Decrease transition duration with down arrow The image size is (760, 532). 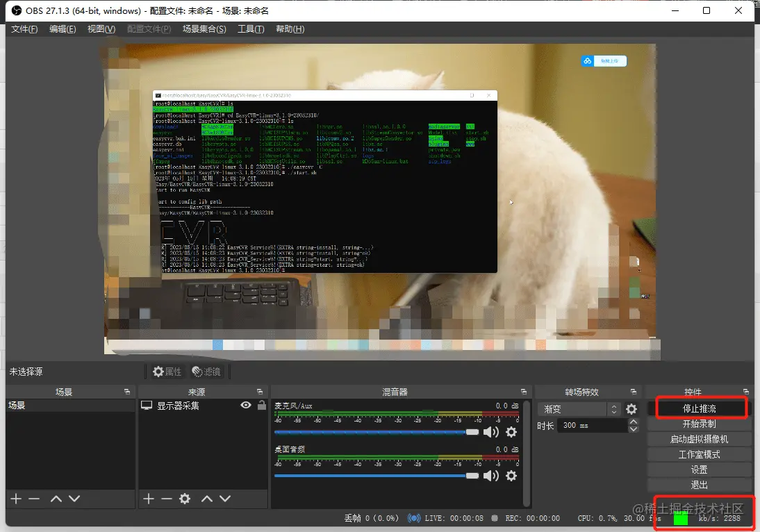tap(633, 429)
